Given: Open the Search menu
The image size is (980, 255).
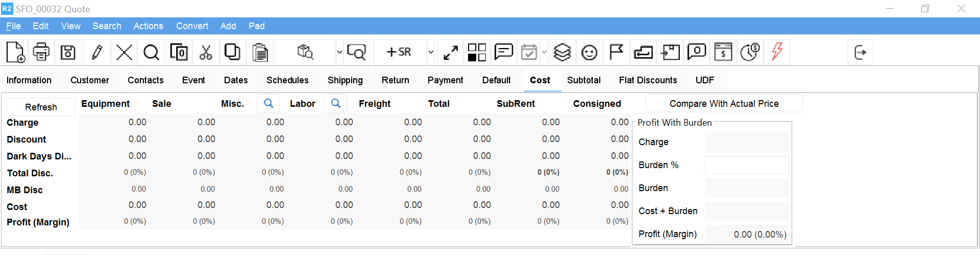Looking at the screenshot, I should (x=107, y=26).
